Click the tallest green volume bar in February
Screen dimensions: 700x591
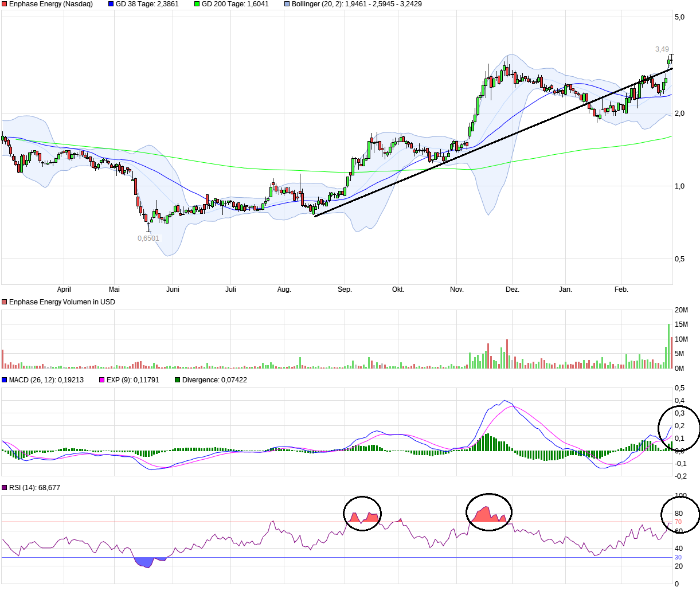[x=668, y=346]
